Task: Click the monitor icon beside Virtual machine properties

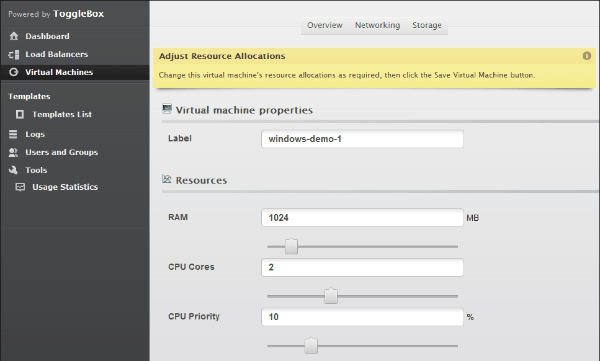Action: [167, 109]
